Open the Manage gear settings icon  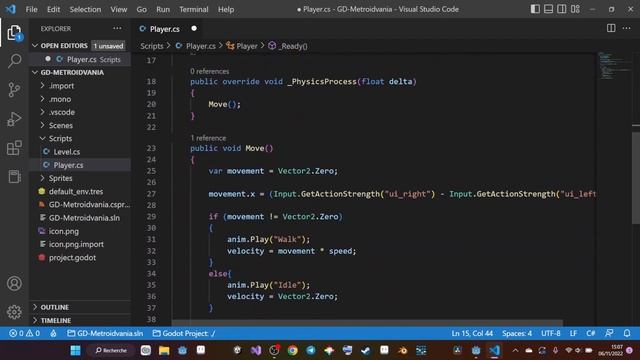pos(14,312)
